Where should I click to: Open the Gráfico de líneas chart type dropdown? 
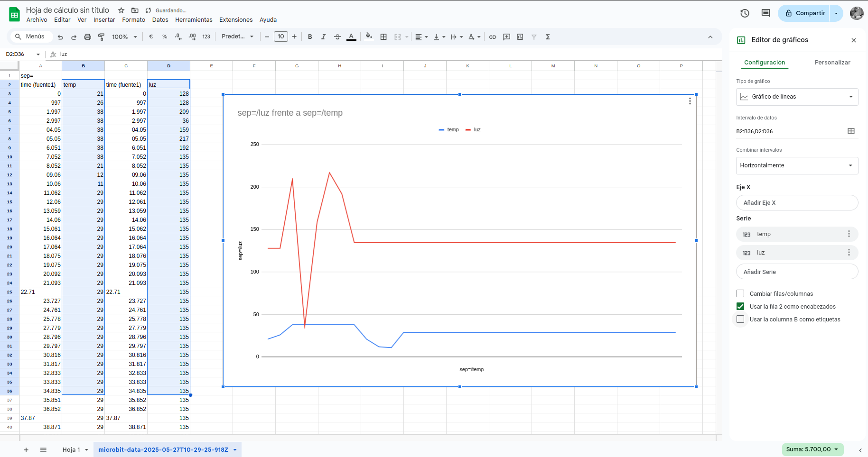click(797, 97)
